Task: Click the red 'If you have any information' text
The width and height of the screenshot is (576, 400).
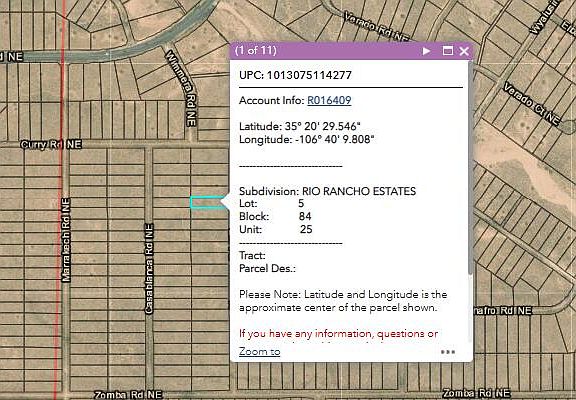Action: pos(338,334)
